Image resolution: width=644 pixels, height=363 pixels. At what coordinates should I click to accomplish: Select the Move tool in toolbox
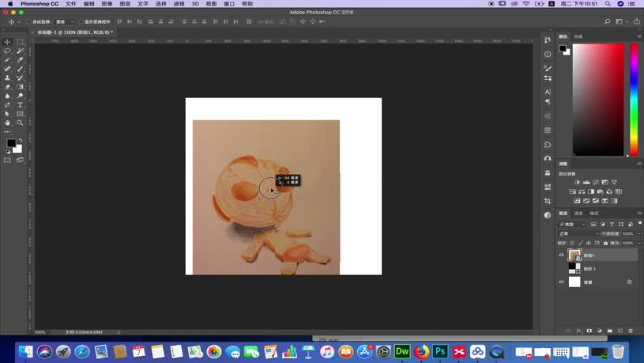7,42
